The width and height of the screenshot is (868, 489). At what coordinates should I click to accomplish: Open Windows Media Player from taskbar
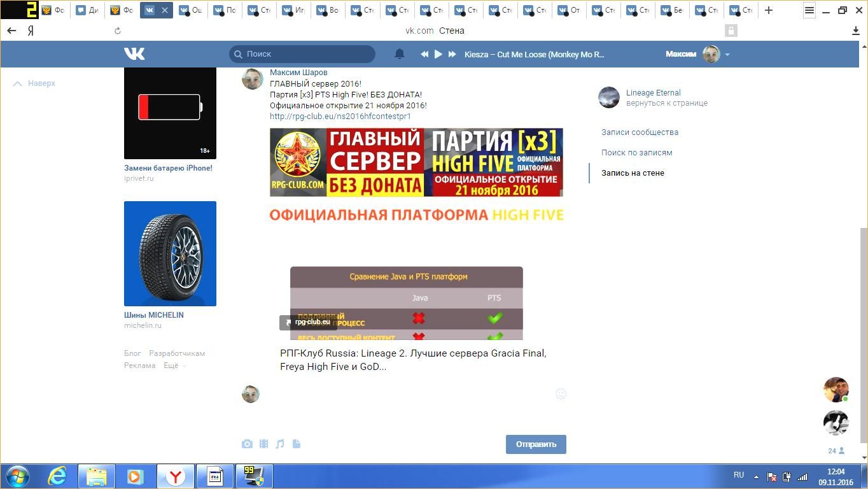point(136,476)
